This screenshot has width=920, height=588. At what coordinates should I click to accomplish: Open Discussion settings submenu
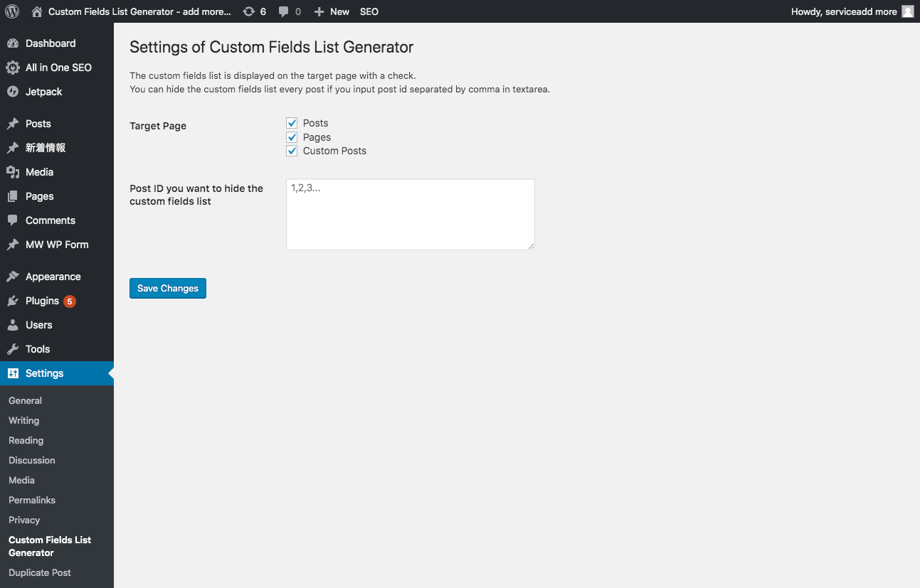point(32,460)
